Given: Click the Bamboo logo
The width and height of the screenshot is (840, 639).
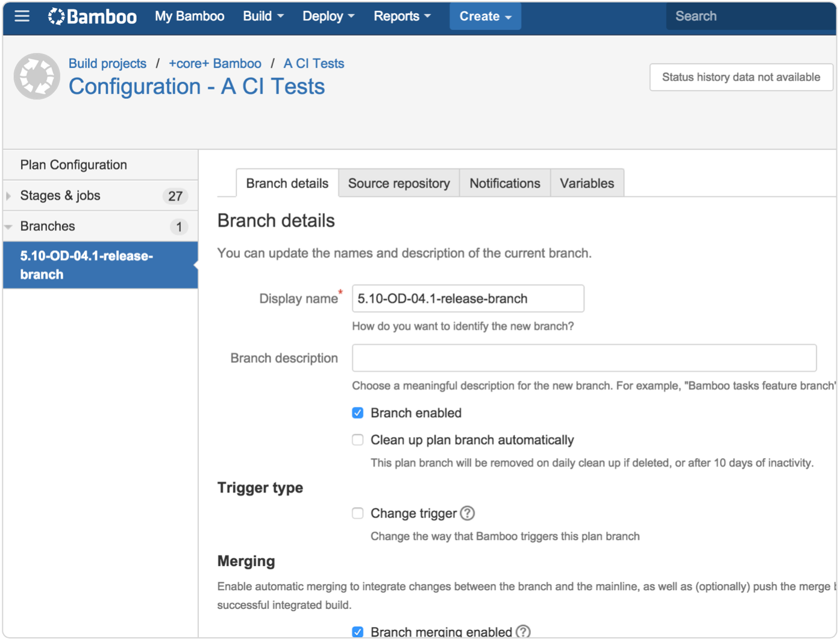Looking at the screenshot, I should pos(92,16).
